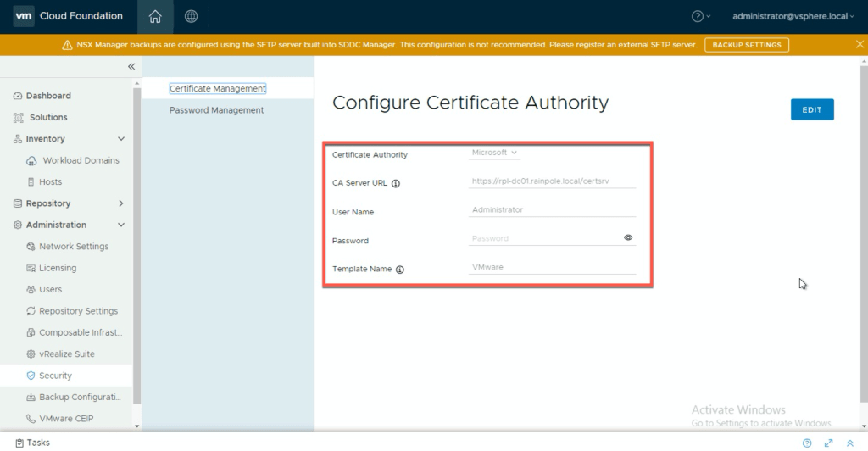
Task: Open Workload Domains in the sidebar
Action: pyautogui.click(x=81, y=160)
